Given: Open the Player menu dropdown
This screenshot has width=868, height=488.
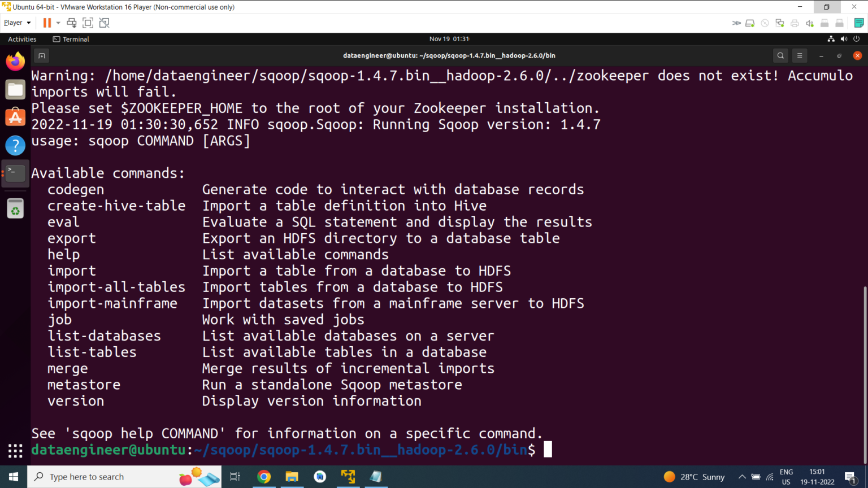Looking at the screenshot, I should 17,23.
